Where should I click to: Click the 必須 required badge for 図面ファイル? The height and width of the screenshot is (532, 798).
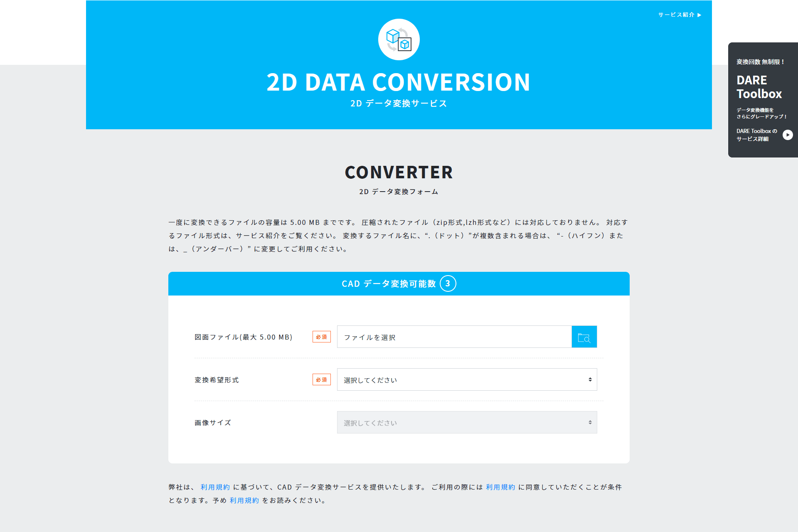(x=322, y=337)
